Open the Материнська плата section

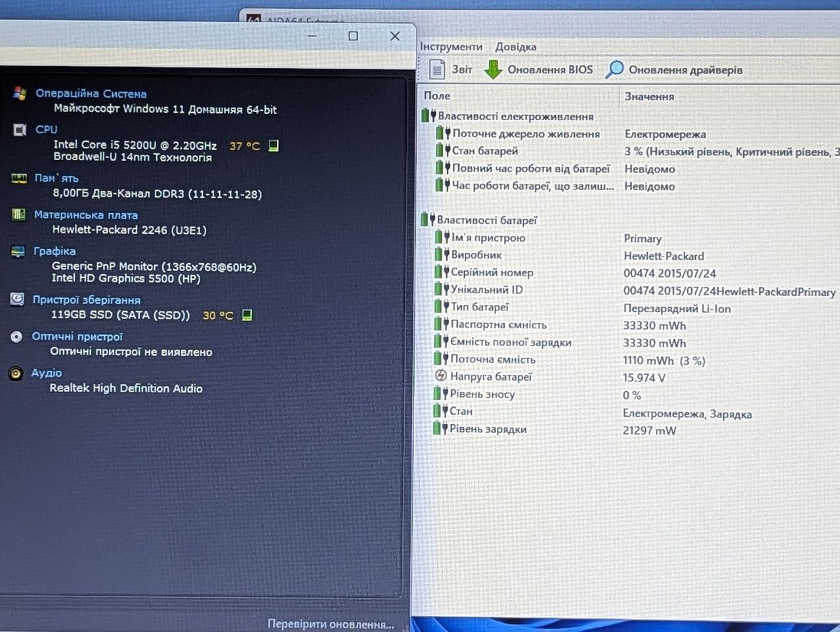[x=86, y=215]
